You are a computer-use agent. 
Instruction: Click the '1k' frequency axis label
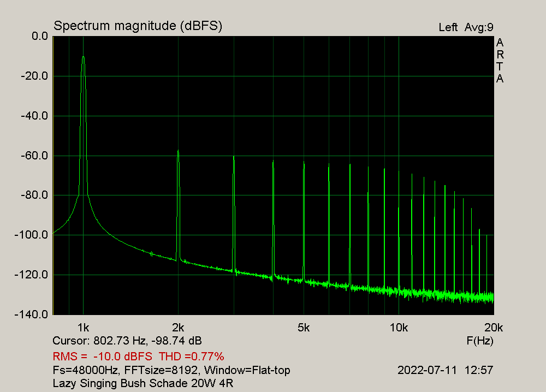pos(83,328)
